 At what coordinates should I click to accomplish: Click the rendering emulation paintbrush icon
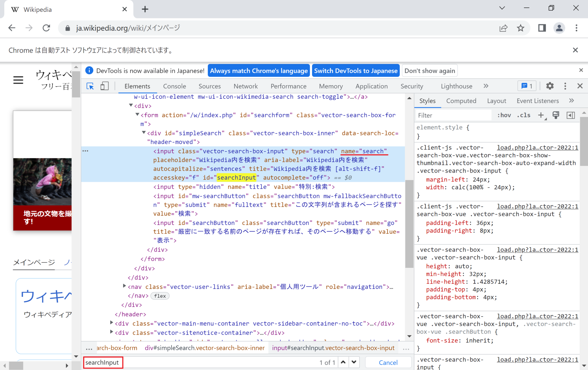(556, 115)
